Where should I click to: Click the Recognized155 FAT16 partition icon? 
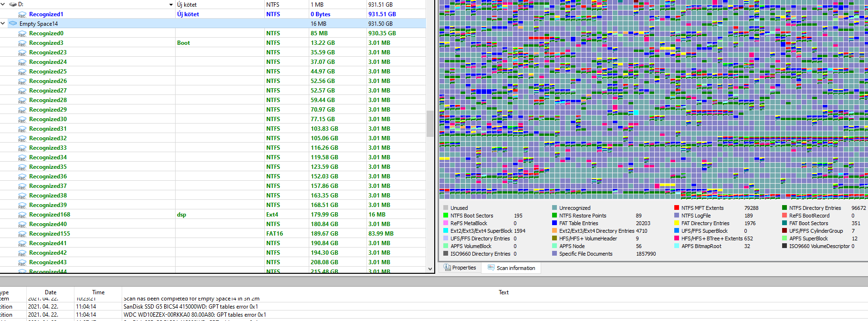pyautogui.click(x=22, y=234)
